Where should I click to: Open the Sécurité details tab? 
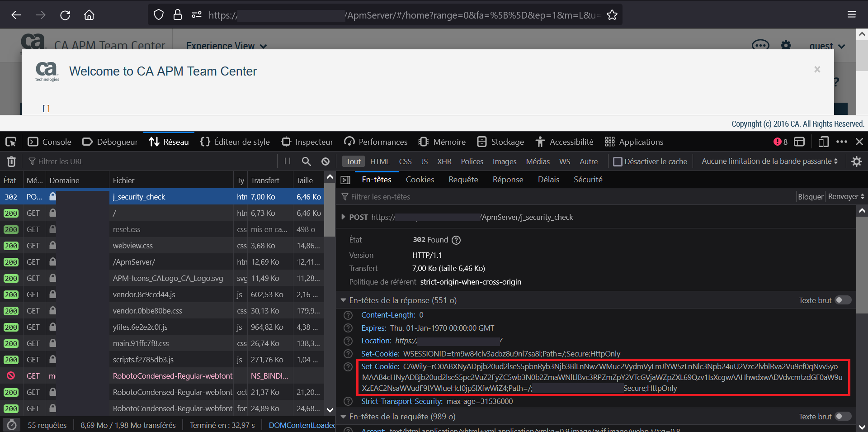(588, 180)
